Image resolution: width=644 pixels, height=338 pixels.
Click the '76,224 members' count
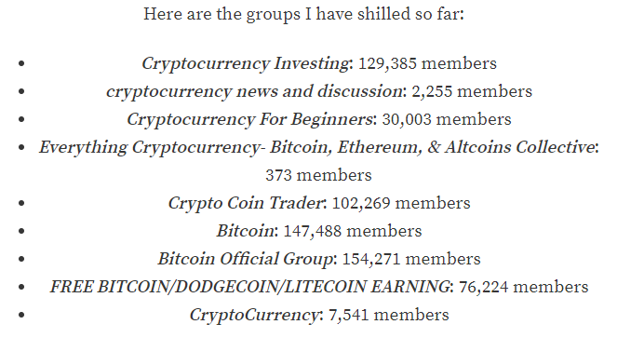coord(523,287)
